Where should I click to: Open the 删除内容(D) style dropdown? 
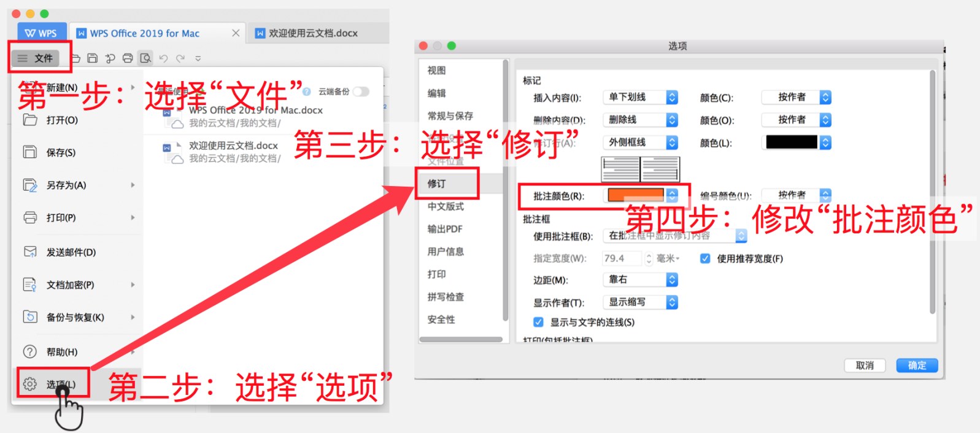click(641, 120)
